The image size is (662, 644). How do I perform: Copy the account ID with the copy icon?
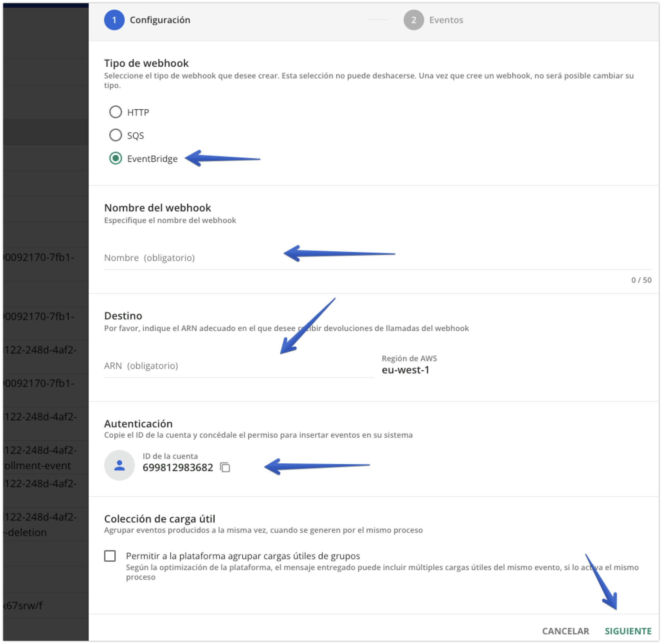[x=225, y=468]
